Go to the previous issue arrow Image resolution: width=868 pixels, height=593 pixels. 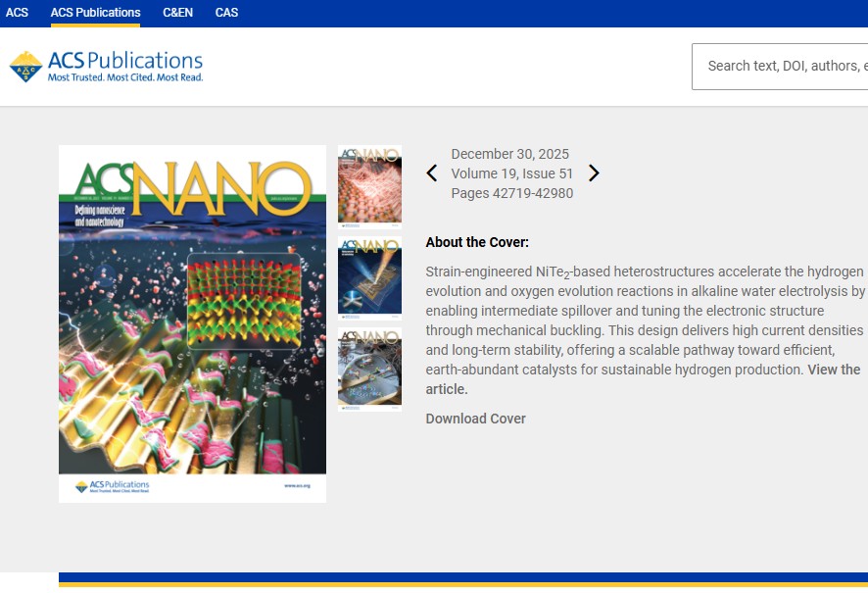coord(432,173)
